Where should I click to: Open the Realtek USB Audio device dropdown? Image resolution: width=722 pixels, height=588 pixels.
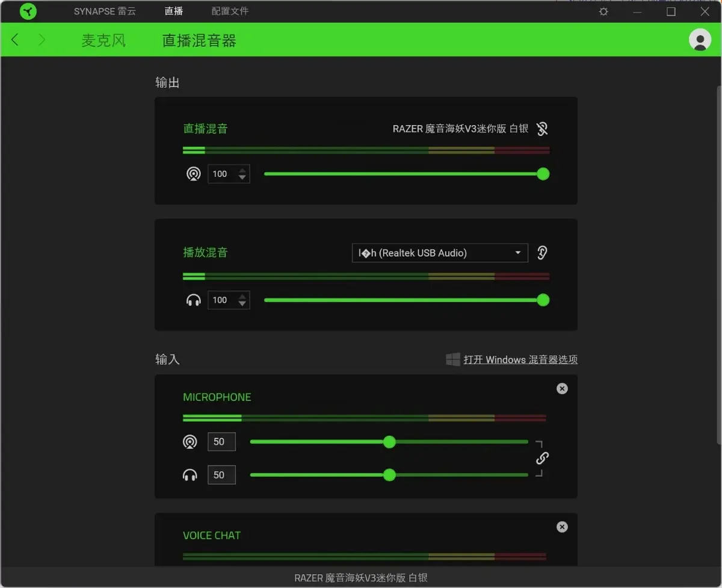pyautogui.click(x=439, y=253)
